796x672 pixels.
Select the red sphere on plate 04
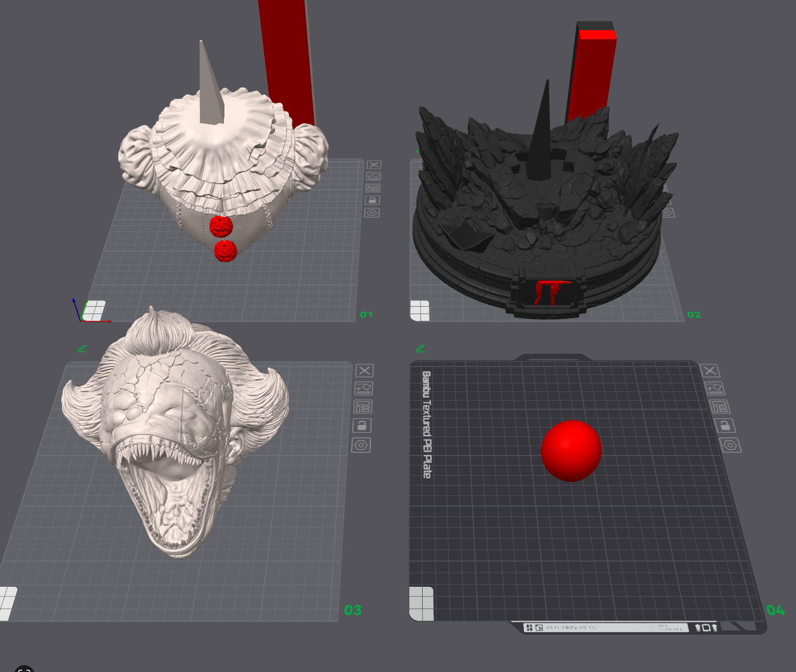[x=571, y=451]
